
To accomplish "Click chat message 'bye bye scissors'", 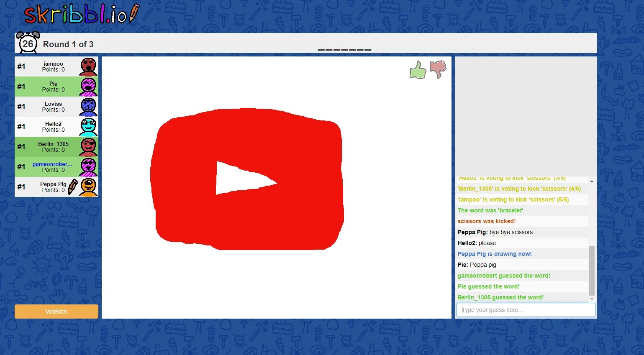I will coord(511,232).
